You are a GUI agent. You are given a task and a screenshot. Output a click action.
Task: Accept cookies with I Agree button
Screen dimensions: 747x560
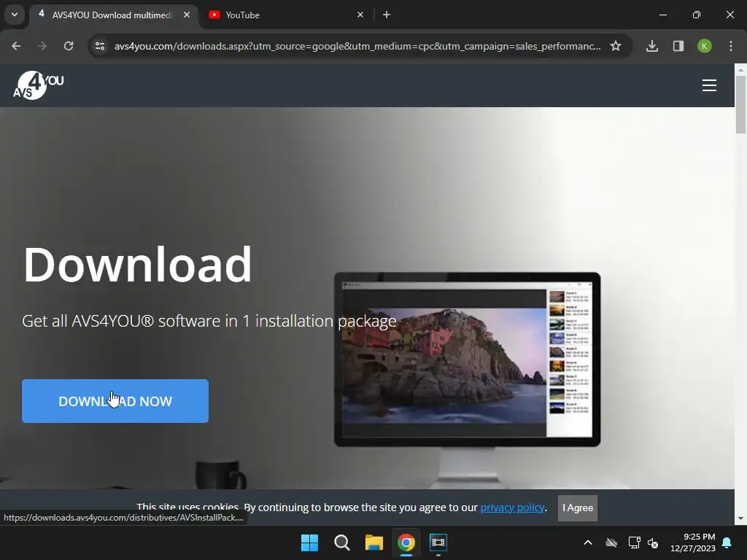point(578,507)
